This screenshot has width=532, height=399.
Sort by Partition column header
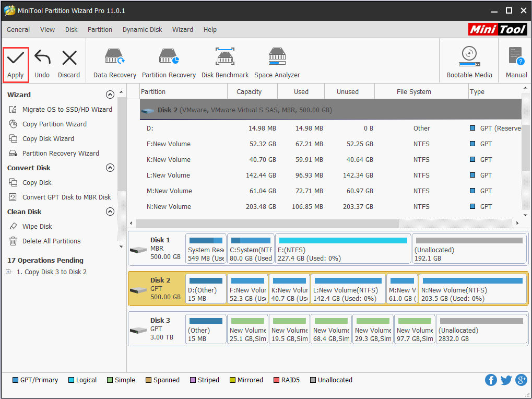183,91
